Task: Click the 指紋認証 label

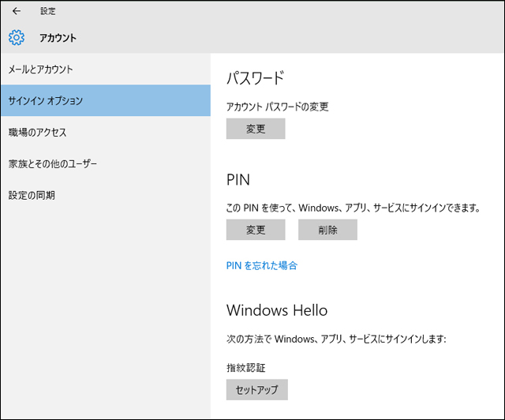Action: click(246, 367)
